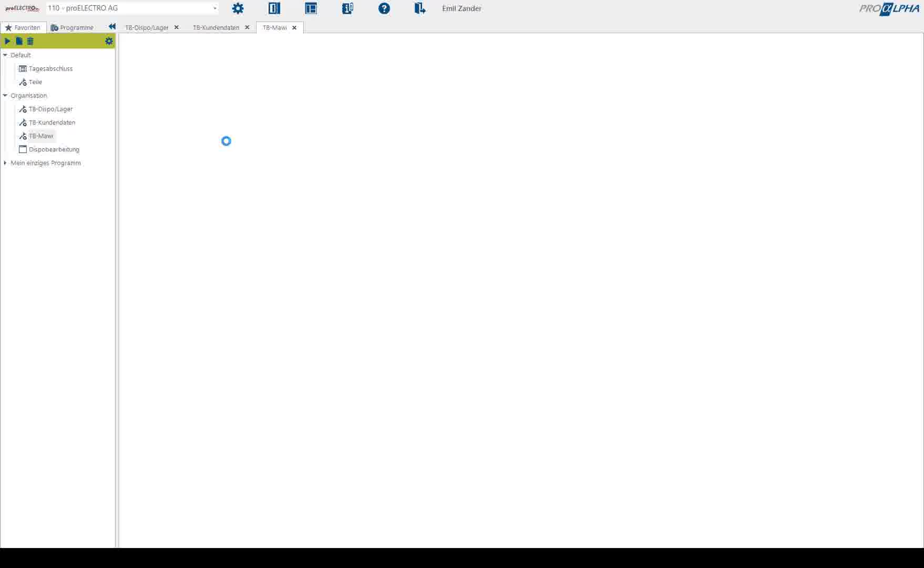Collapse sidebar with double-arrow icon
The width and height of the screenshot is (924, 568).
point(112,27)
